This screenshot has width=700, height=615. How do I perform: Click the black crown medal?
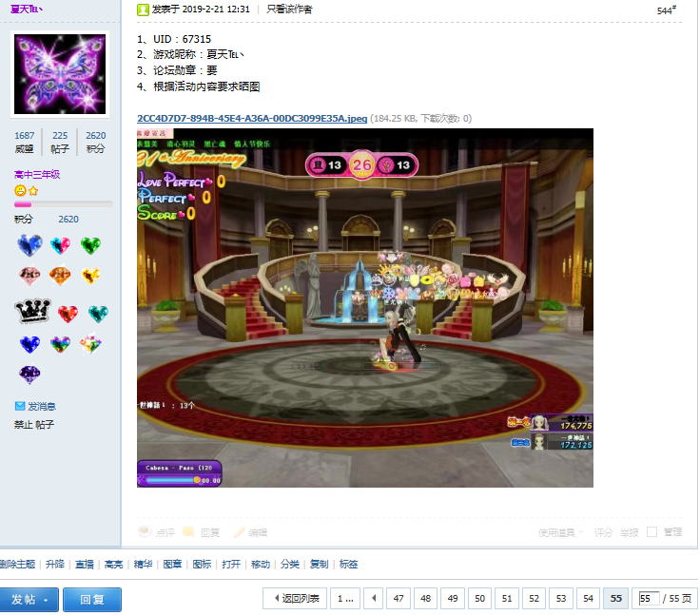point(32,311)
